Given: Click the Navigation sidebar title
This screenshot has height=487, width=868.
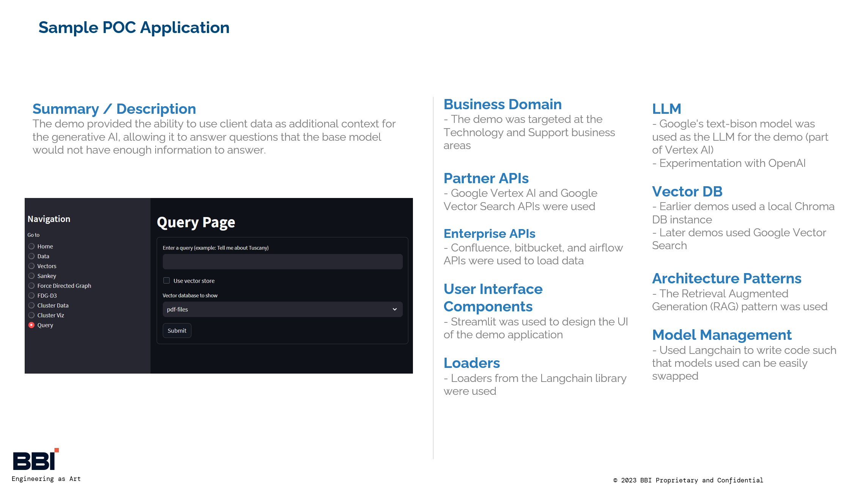Looking at the screenshot, I should tap(49, 219).
